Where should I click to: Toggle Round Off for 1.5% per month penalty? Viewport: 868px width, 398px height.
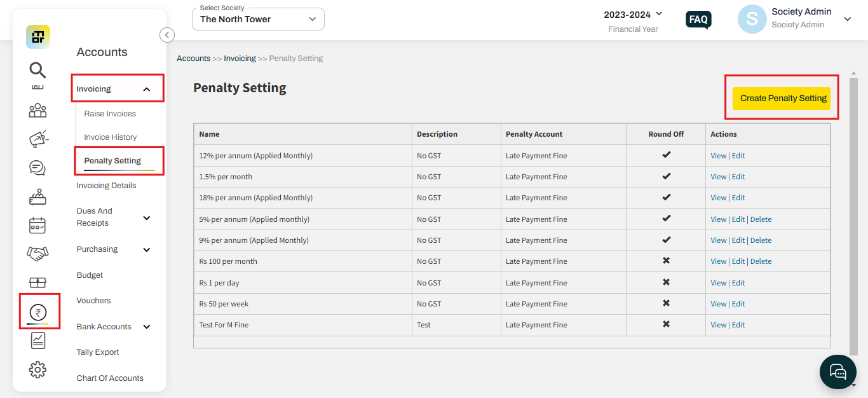tap(665, 176)
